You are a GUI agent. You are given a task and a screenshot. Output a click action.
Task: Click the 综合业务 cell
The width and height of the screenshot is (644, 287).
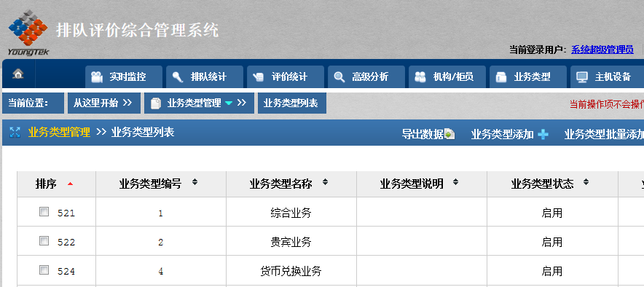pyautogui.click(x=291, y=213)
